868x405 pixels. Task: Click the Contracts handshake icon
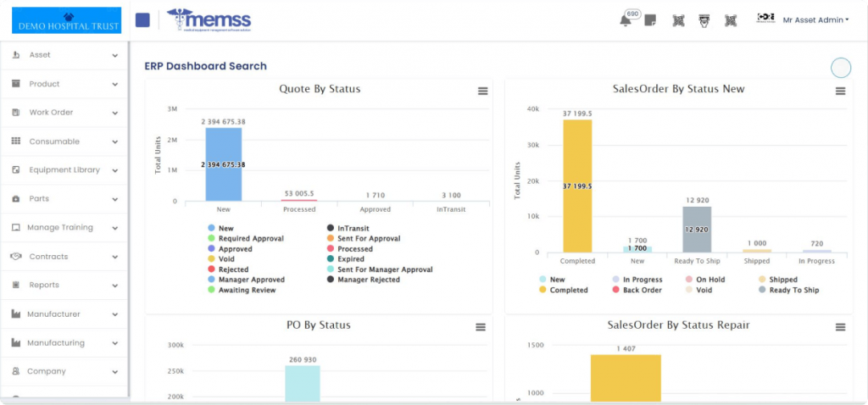pyautogui.click(x=16, y=256)
